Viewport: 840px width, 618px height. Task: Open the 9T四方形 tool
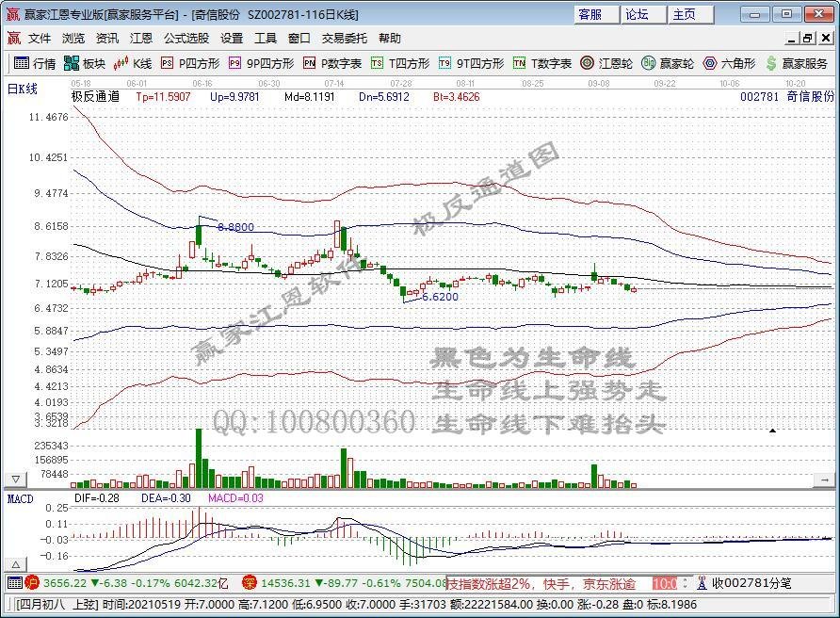tap(471, 63)
